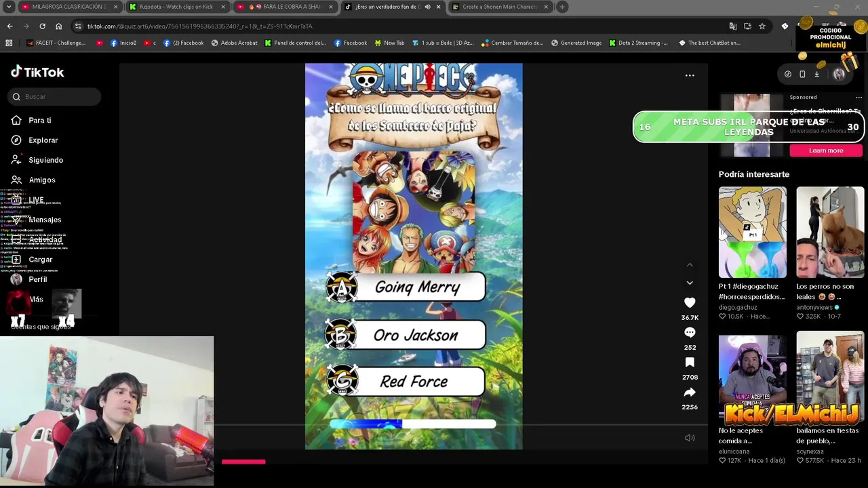
Task: Switch to the FARA LE COBRA tab
Action: [x=285, y=7]
